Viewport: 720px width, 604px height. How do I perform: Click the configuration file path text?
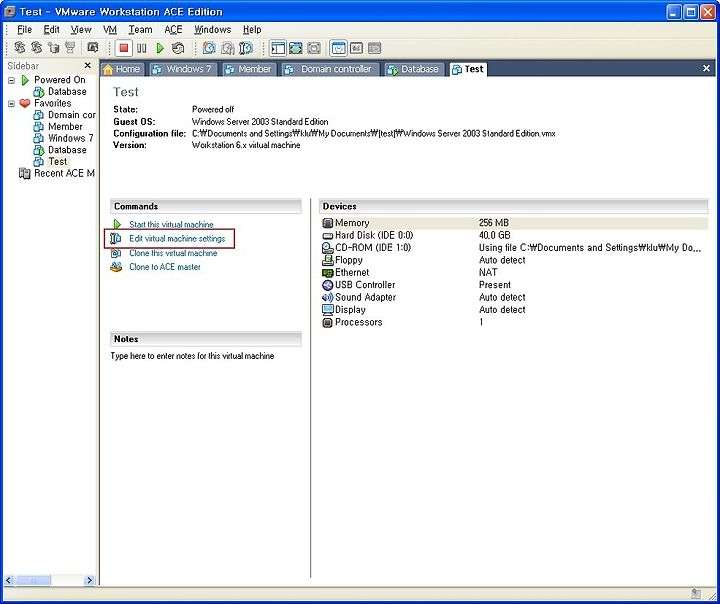point(373,134)
